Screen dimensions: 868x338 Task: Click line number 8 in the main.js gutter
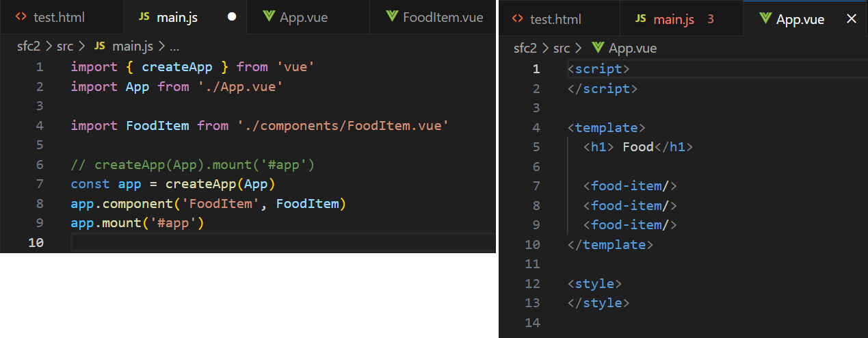40,204
